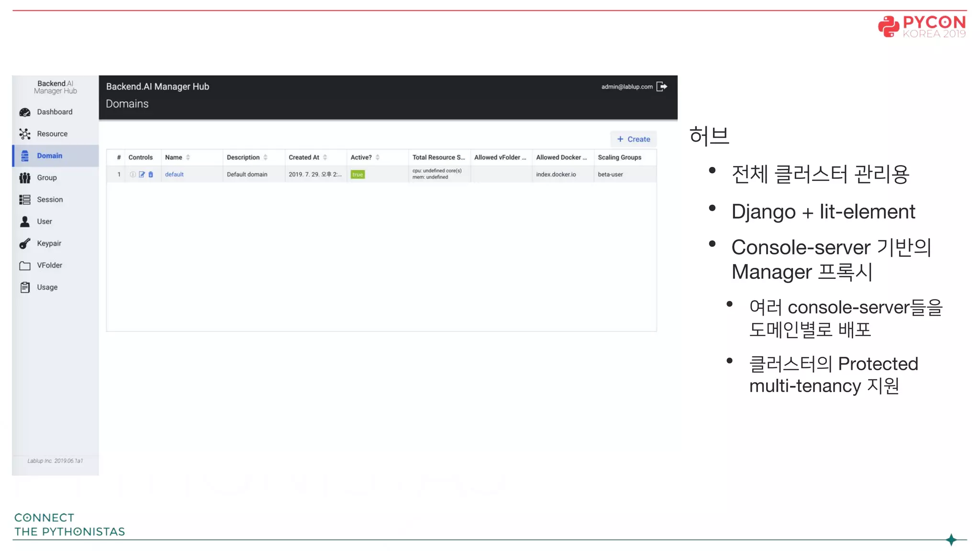Click the Create domain button
Viewport: 980px width, 551px height.
pyautogui.click(x=633, y=139)
